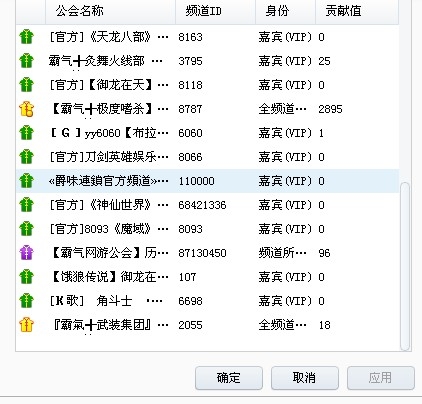Image resolution: width=422 pixels, height=404 pixels.
Task: Cancel dialog with 取消 button
Action: click(x=305, y=378)
